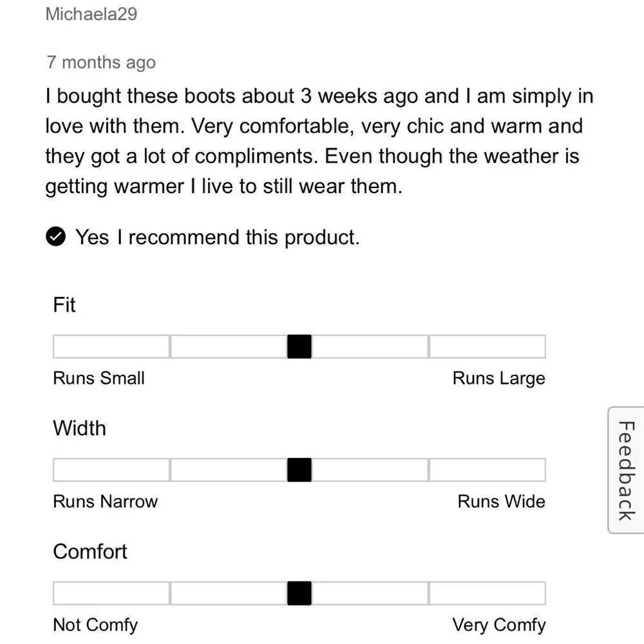
Task: Click the Width slider black marker
Action: click(x=299, y=470)
